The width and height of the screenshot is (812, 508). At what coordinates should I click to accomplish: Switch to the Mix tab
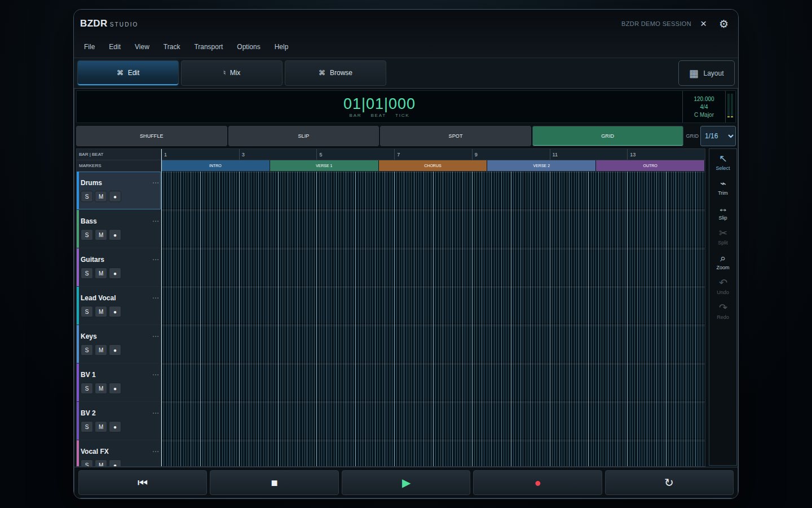232,73
